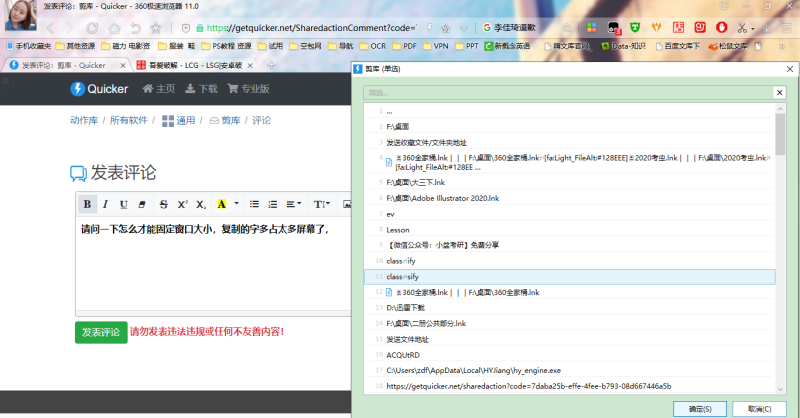
Task: Go to 主页 home in navbar
Action: point(159,89)
